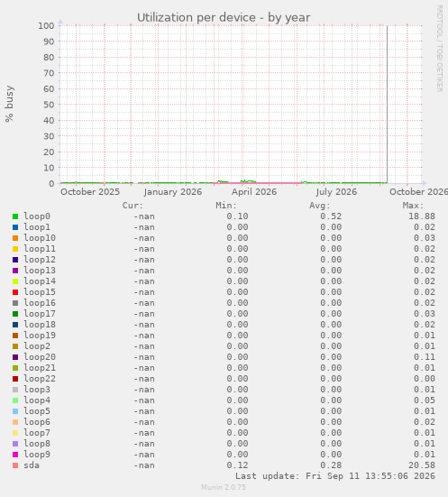Click sda max value 20.58
Screen dimensions: 448x497
point(422,465)
